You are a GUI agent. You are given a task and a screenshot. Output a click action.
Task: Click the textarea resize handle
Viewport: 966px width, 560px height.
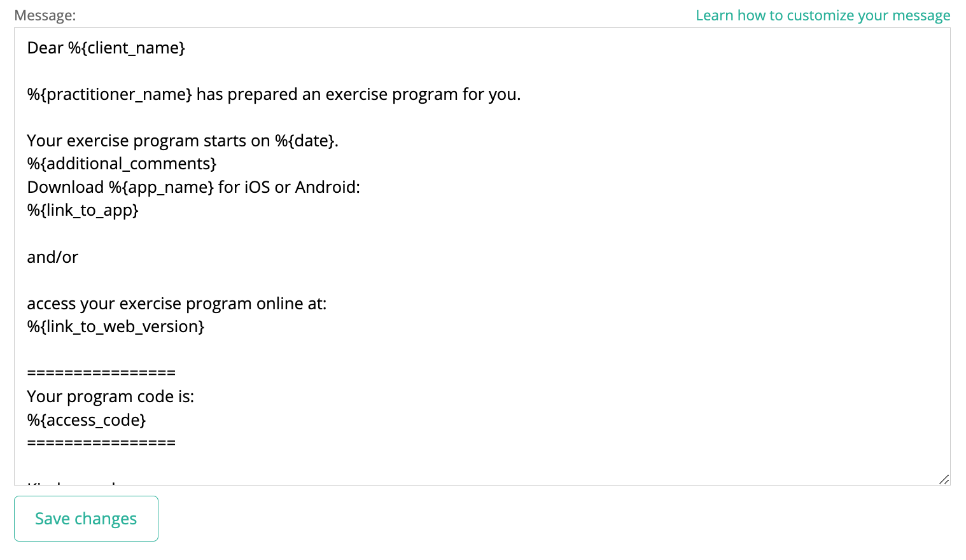tap(944, 479)
